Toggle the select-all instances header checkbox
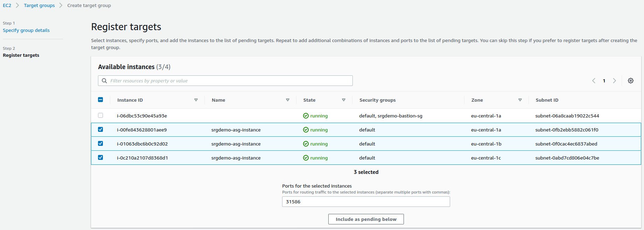Image resolution: width=644 pixels, height=230 pixels. point(100,100)
